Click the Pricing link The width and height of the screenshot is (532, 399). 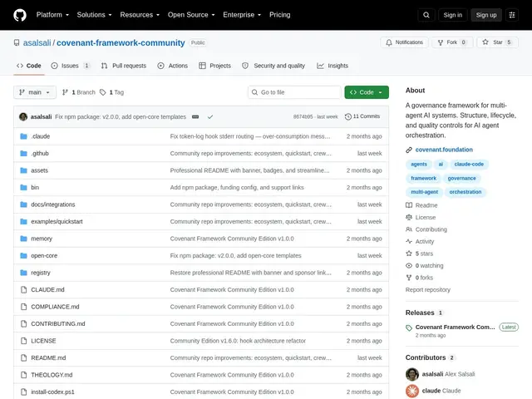point(280,15)
